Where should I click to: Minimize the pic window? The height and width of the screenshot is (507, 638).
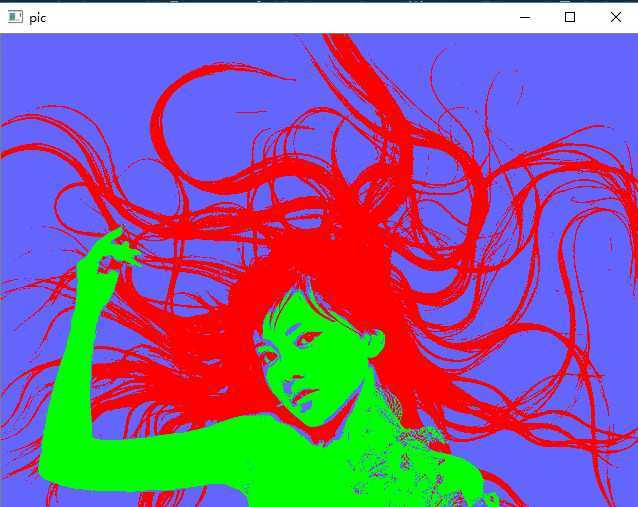[525, 17]
